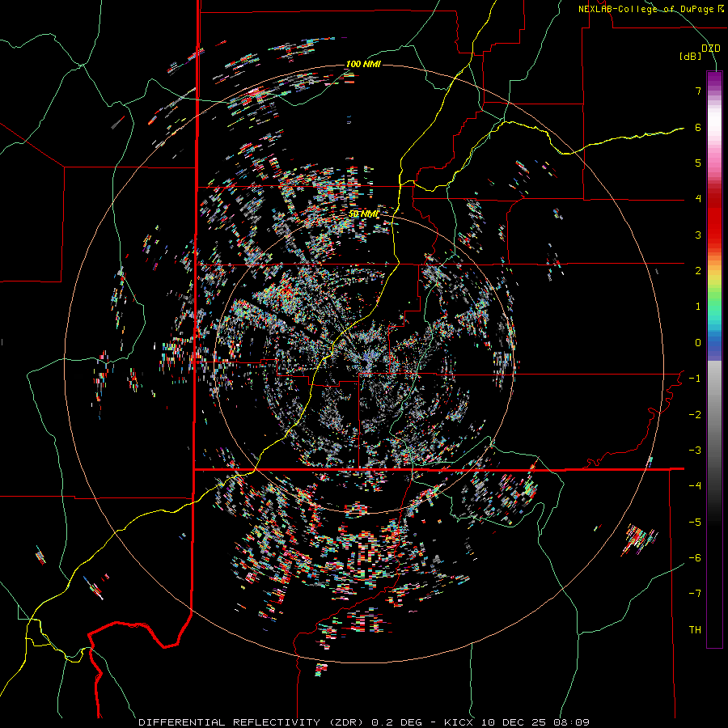Click the DZD product label

tap(710, 49)
